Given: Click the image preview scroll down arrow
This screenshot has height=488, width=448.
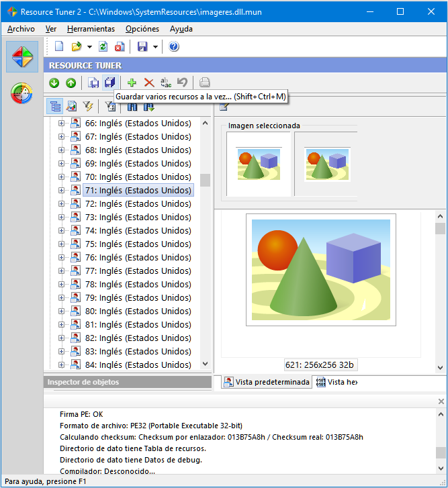Looking at the screenshot, I should click(x=440, y=368).
